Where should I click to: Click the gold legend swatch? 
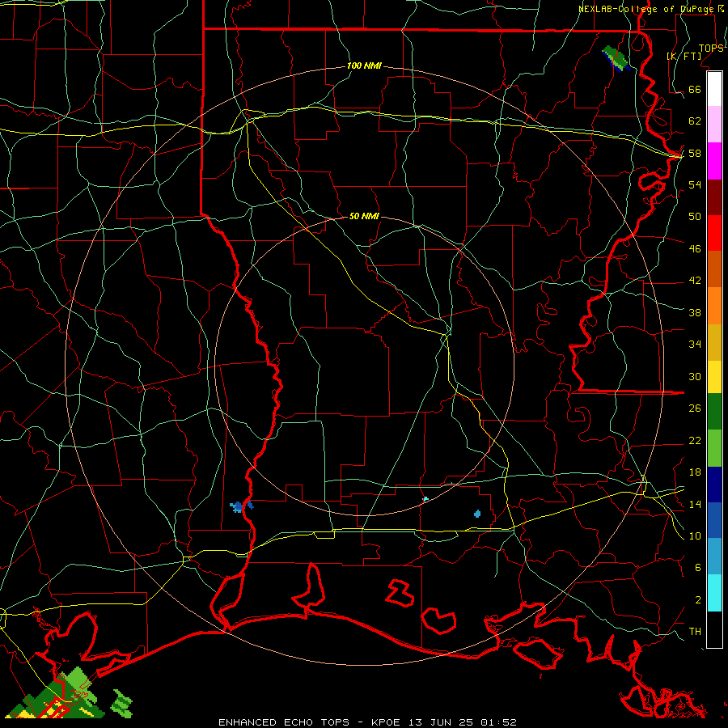pyautogui.click(x=714, y=342)
